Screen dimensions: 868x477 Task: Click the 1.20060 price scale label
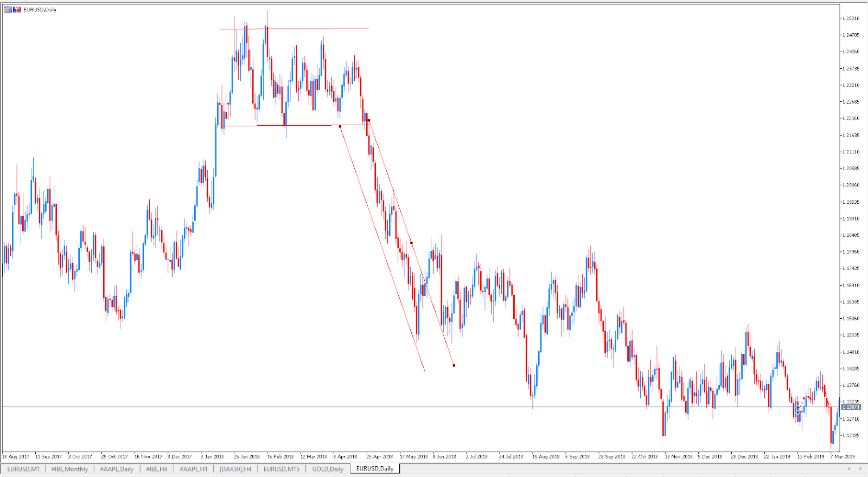pos(851,185)
